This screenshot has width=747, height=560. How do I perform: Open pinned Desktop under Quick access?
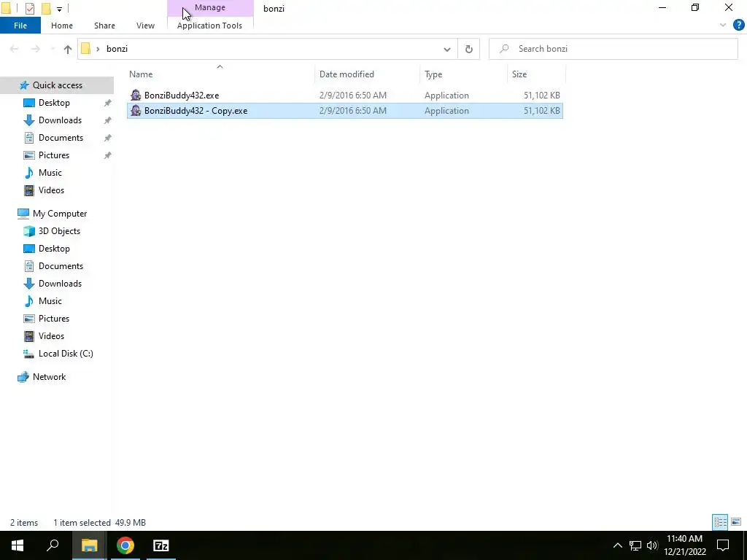click(x=54, y=103)
